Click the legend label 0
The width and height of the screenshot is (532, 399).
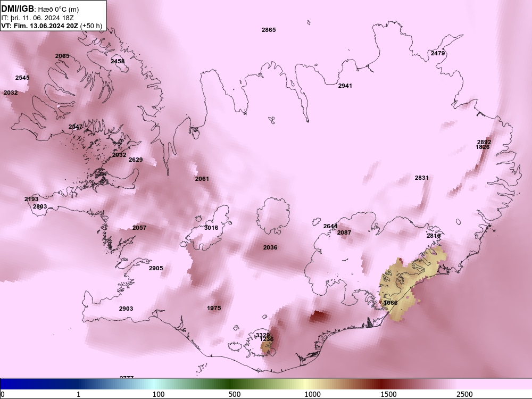point(2,394)
